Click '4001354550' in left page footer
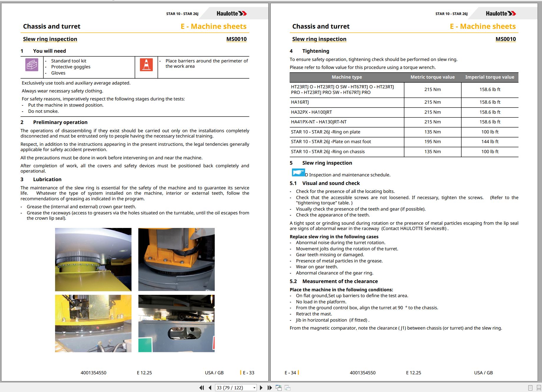 [x=93, y=373]
